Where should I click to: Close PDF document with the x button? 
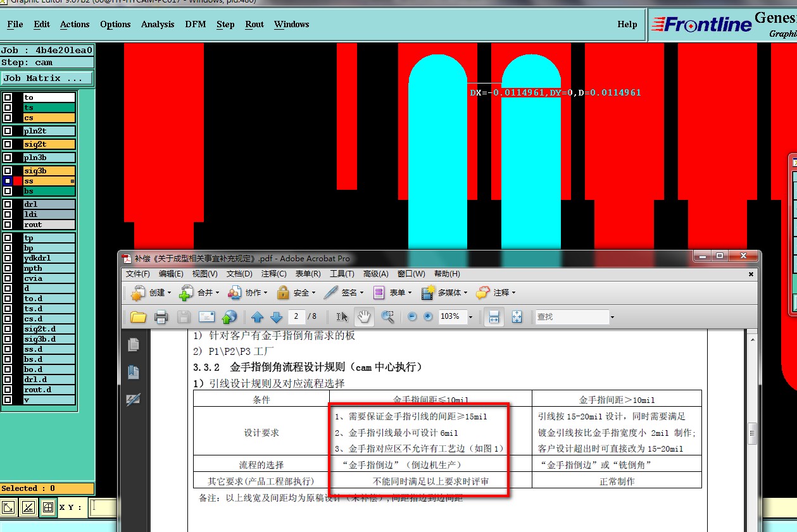click(751, 275)
